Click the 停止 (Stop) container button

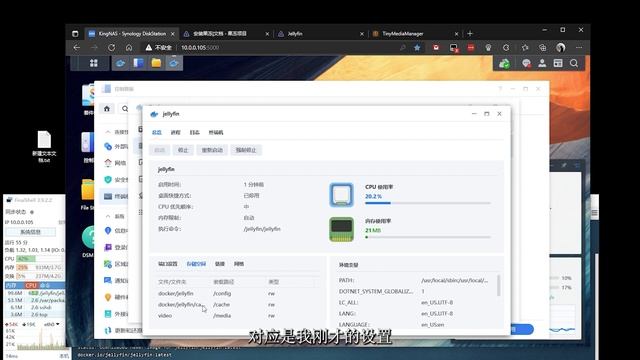point(183,150)
